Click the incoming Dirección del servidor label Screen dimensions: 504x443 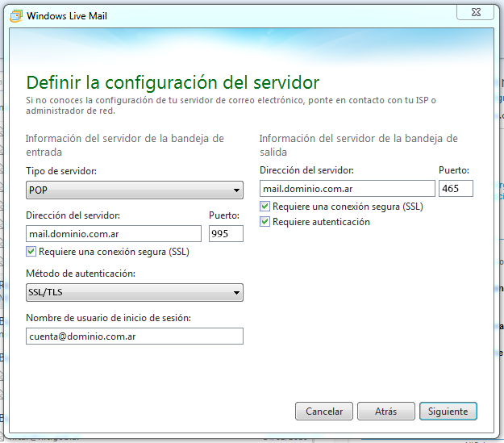tap(73, 215)
